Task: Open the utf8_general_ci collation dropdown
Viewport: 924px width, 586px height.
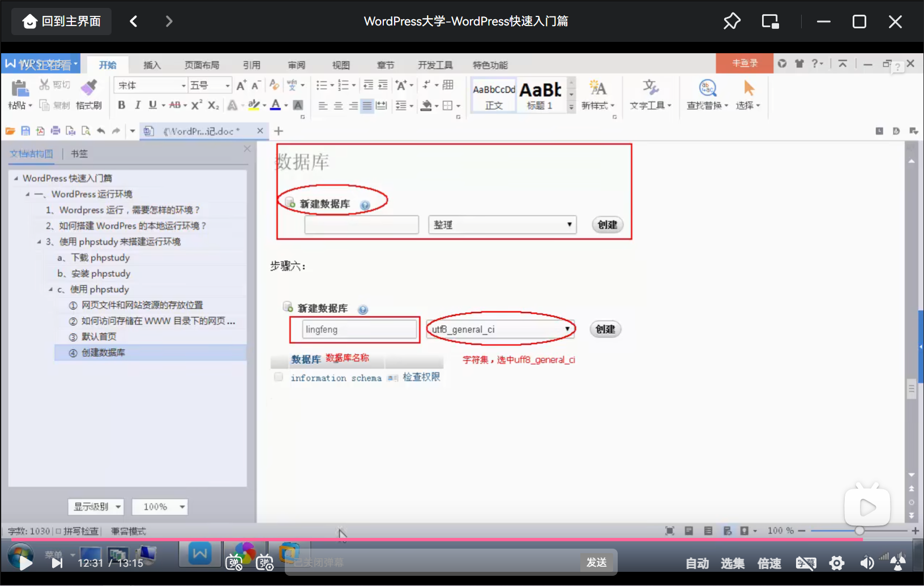Action: point(500,330)
